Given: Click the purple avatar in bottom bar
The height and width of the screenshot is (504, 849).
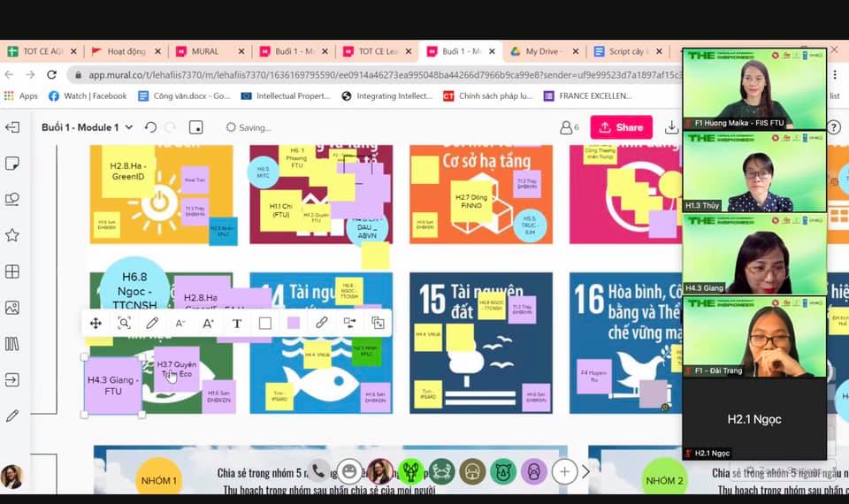Looking at the screenshot, I should [533, 471].
